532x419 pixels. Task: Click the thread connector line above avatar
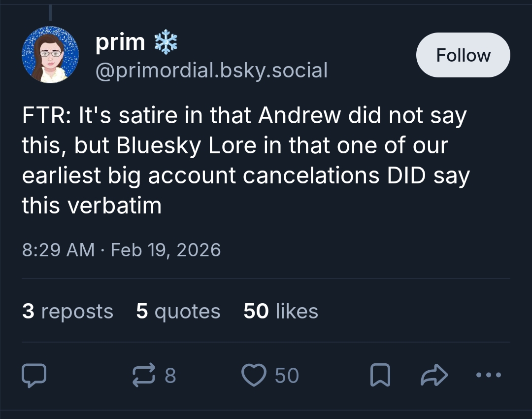point(50,12)
